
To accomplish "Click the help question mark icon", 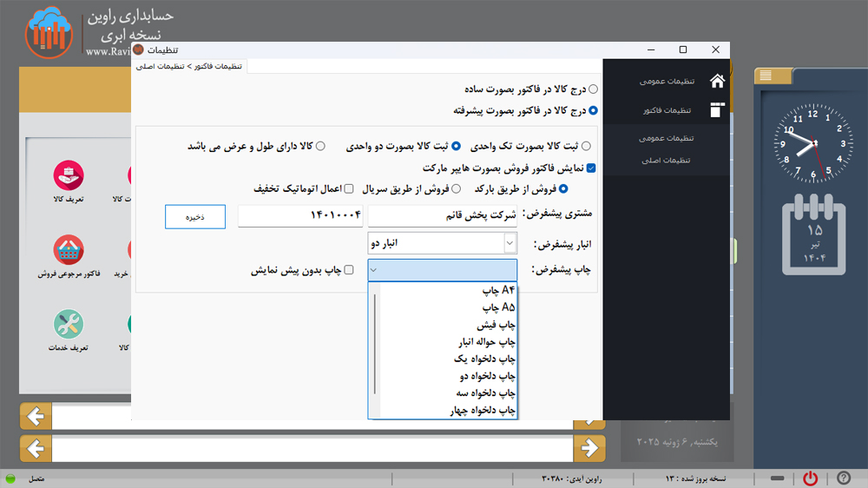I will point(843,478).
